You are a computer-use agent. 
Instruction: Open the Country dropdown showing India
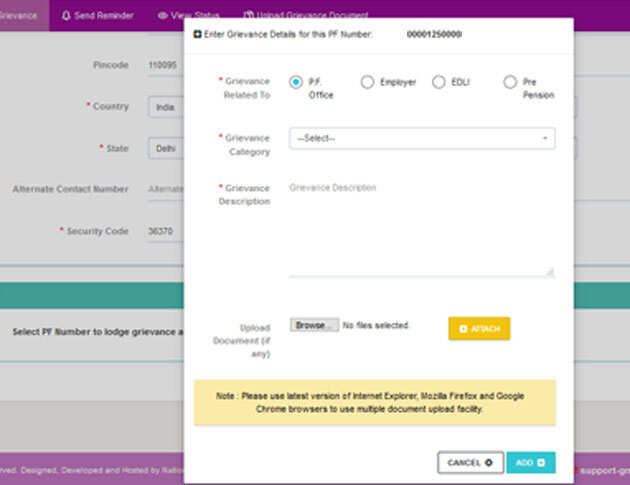pos(164,106)
